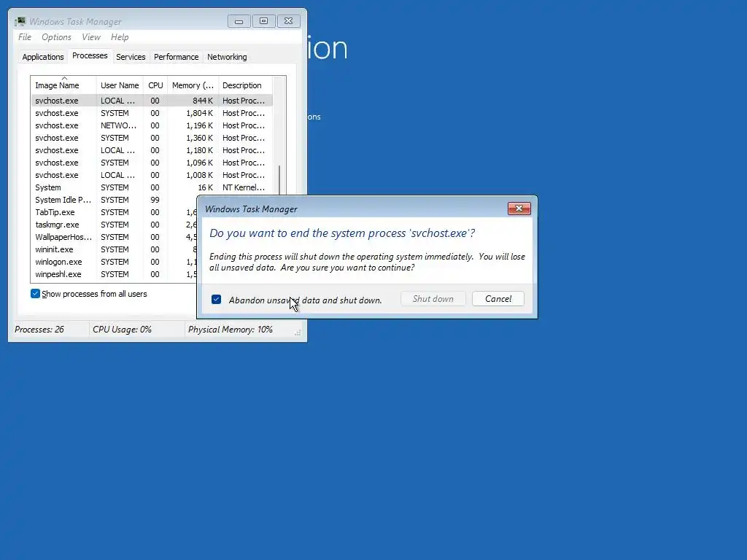Select the System process row
Screen dimensions: 747x560
click(152, 187)
